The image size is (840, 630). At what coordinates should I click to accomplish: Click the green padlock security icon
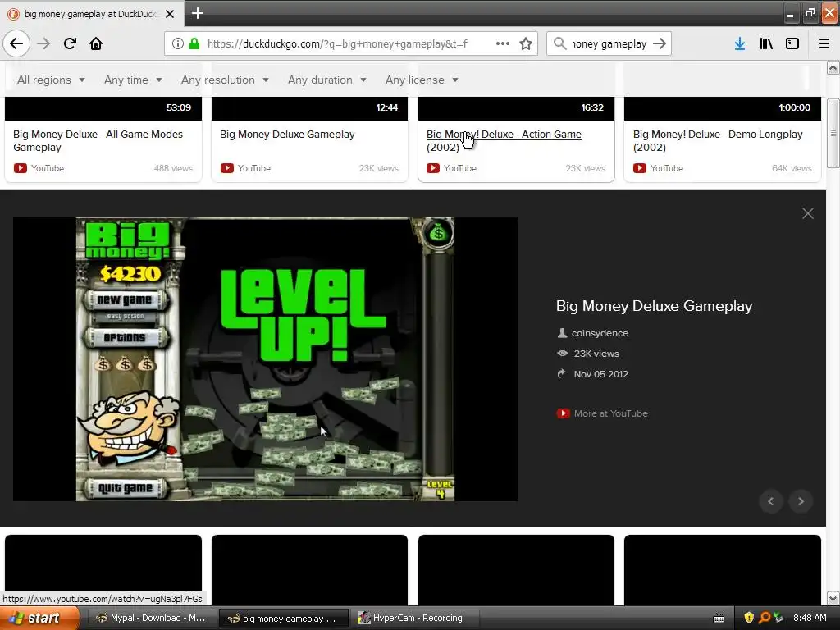194,43
